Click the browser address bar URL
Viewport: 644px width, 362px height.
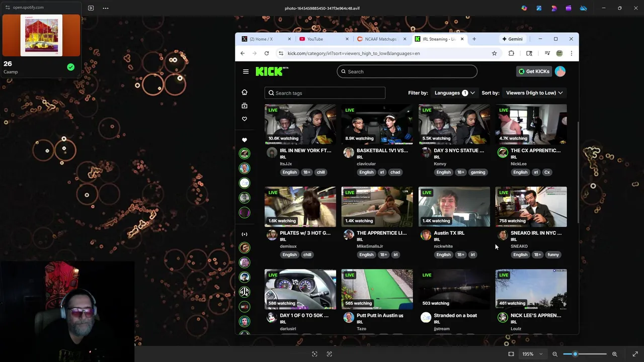(354, 53)
